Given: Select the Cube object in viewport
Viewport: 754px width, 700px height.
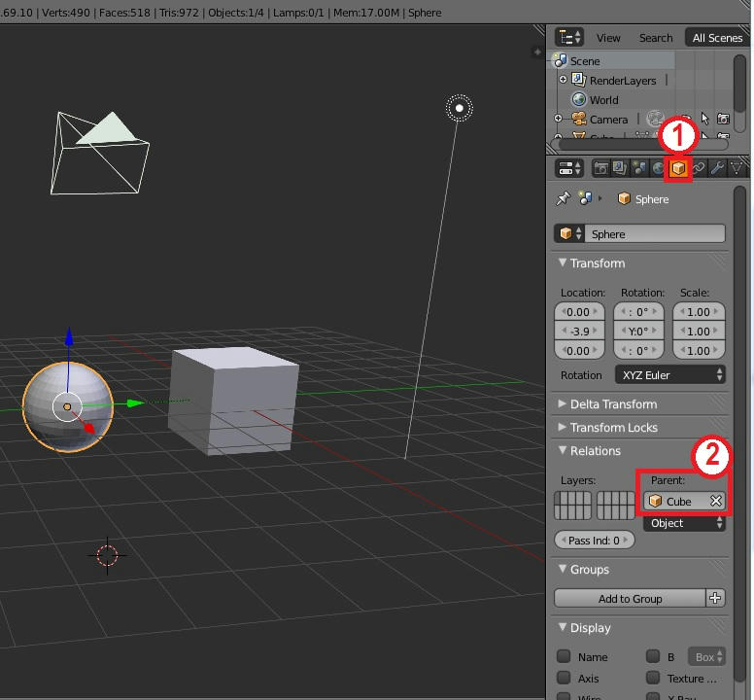Looking at the screenshot, I should [x=233, y=401].
